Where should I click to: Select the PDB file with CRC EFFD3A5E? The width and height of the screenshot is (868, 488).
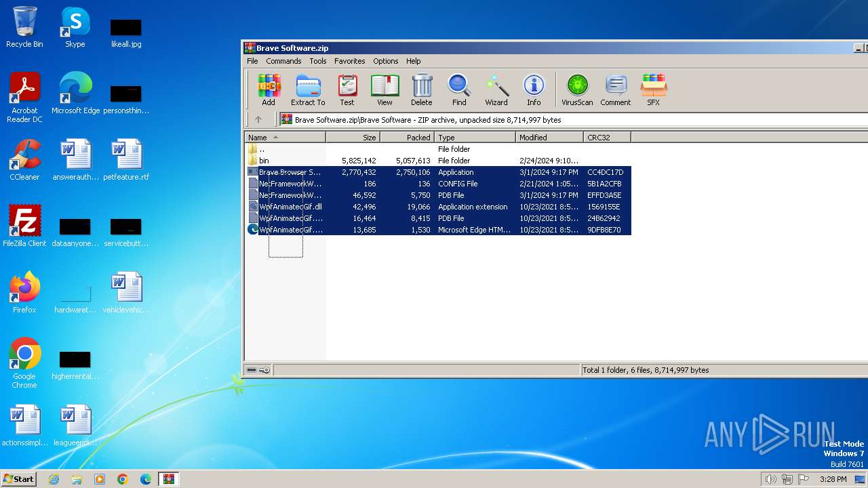pos(438,195)
